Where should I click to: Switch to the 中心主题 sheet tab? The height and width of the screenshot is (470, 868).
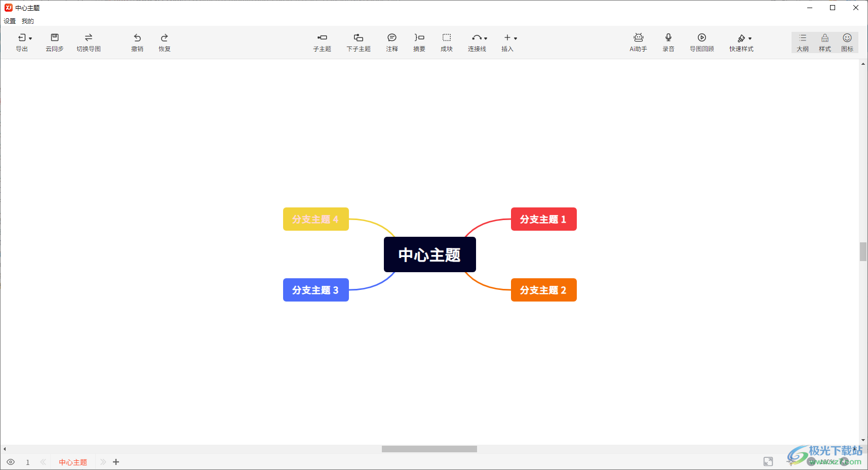coord(73,462)
